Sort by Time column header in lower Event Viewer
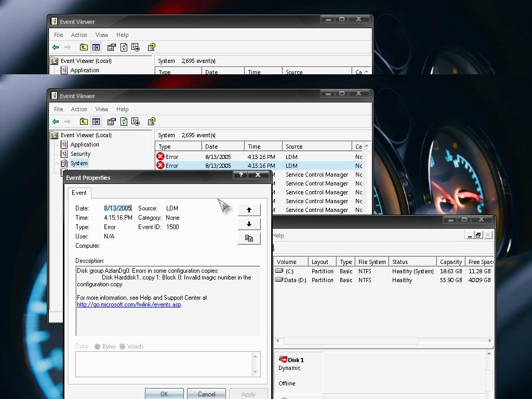532x399 pixels. click(263, 147)
